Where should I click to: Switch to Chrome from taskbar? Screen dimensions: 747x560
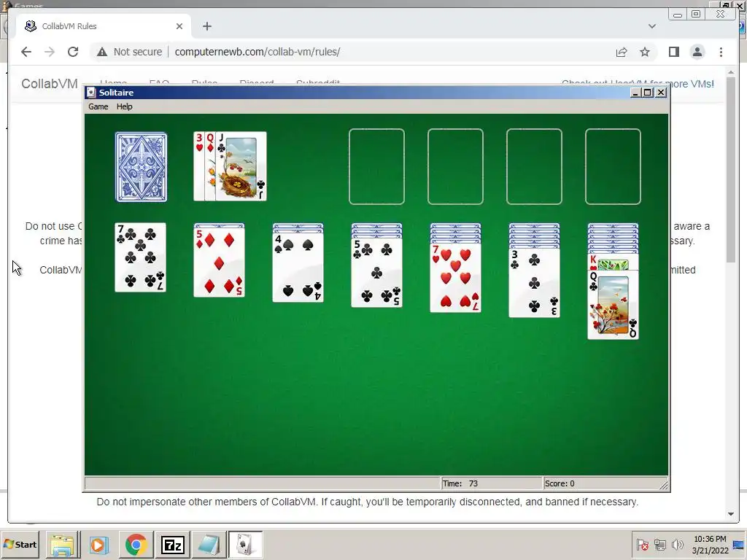tap(136, 545)
